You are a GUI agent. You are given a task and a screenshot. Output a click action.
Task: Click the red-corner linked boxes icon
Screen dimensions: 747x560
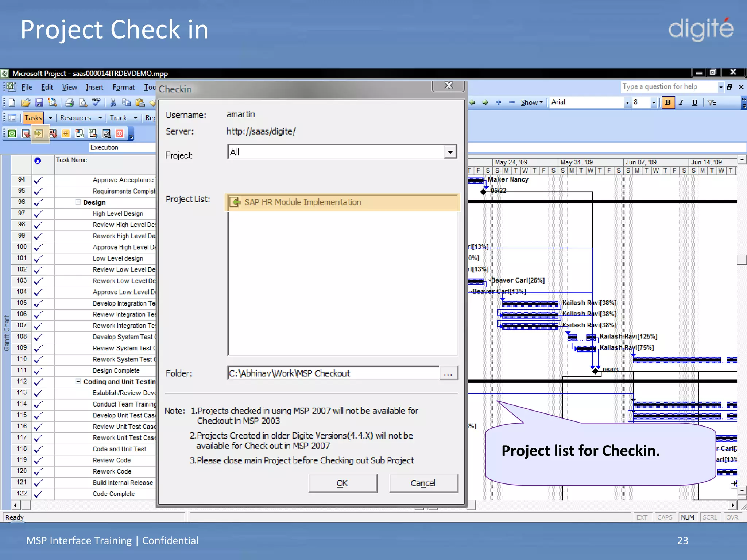click(x=79, y=133)
